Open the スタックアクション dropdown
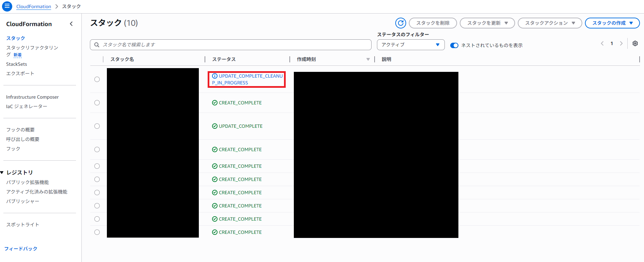Screen dimensions: 644x262 550,23
